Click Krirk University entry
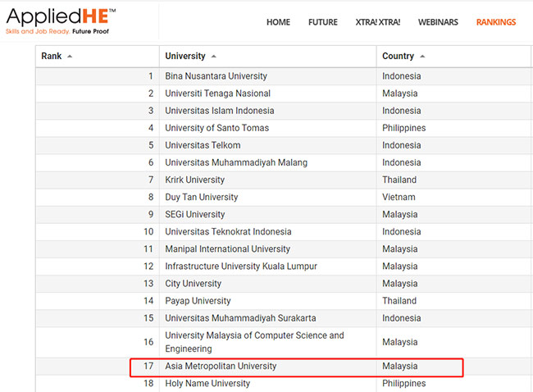The width and height of the screenshot is (533, 392). pos(195,180)
